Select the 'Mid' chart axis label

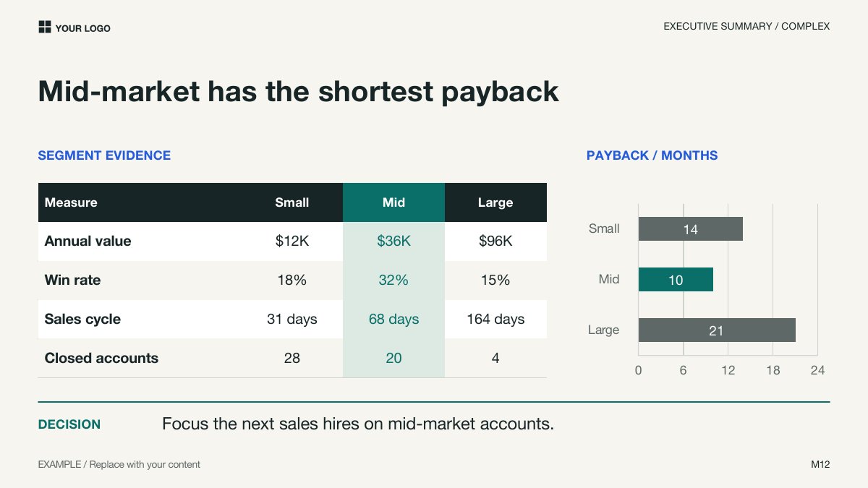609,279
